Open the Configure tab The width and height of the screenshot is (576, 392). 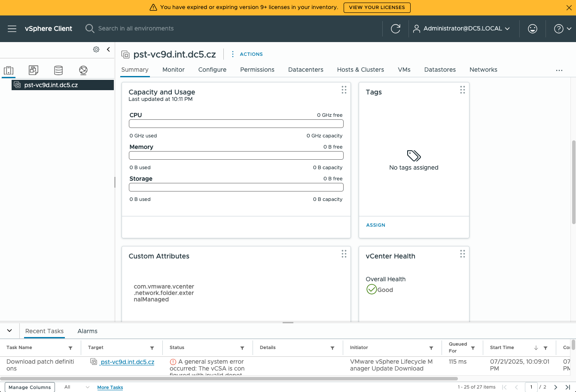click(212, 70)
